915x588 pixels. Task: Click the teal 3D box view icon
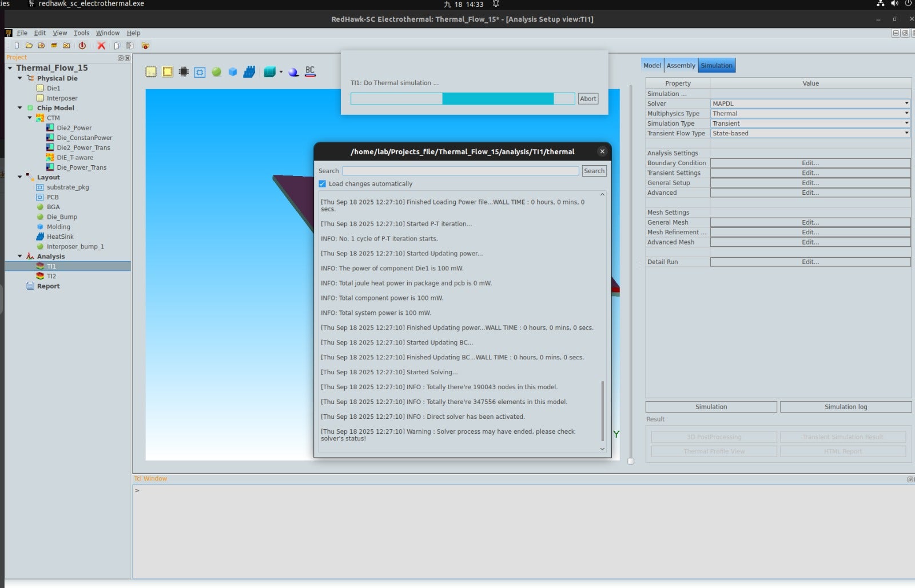point(270,72)
